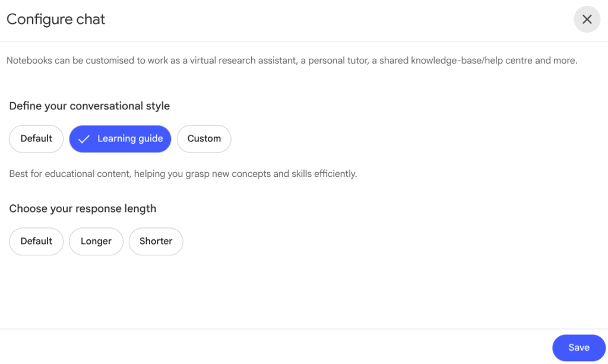Tap the 'Custom' chip label

[x=204, y=138]
